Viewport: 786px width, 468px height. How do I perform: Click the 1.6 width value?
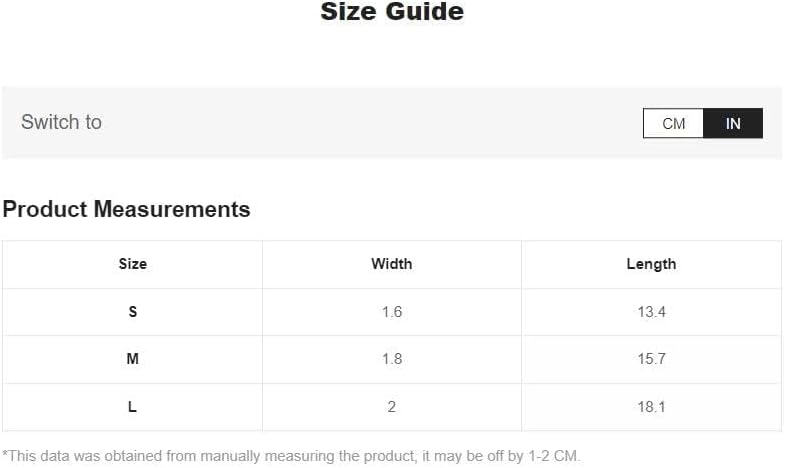pyautogui.click(x=391, y=312)
